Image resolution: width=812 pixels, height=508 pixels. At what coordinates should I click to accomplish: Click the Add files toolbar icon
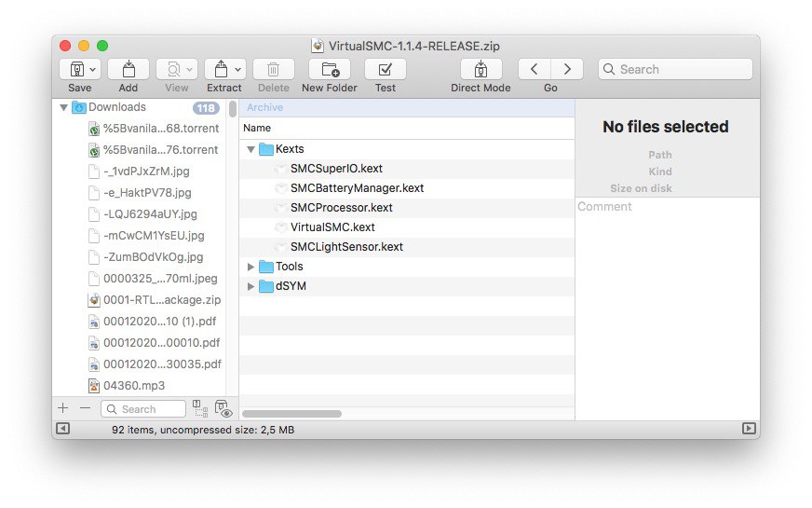pos(129,70)
